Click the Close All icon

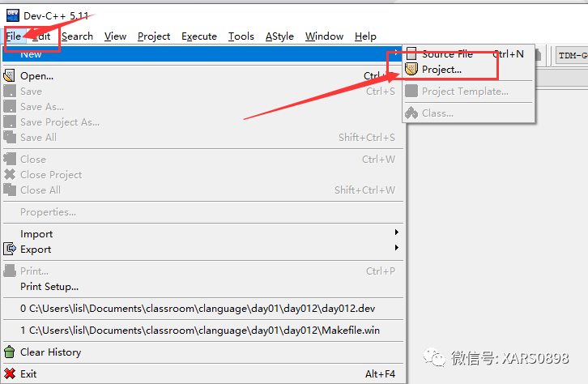pyautogui.click(x=10, y=190)
